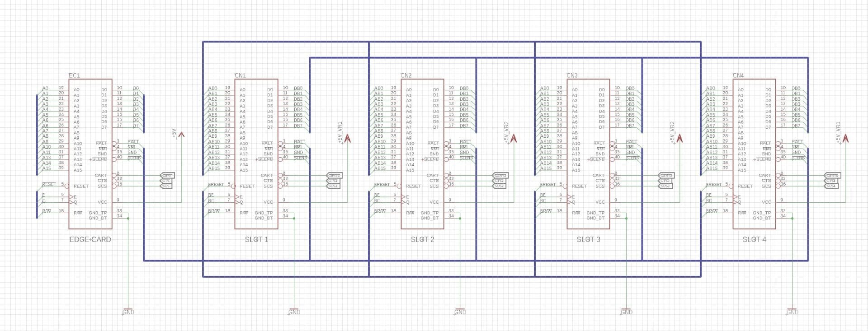Click the SLOT 1 value label
The height and width of the screenshot is (331, 868).
(x=256, y=239)
